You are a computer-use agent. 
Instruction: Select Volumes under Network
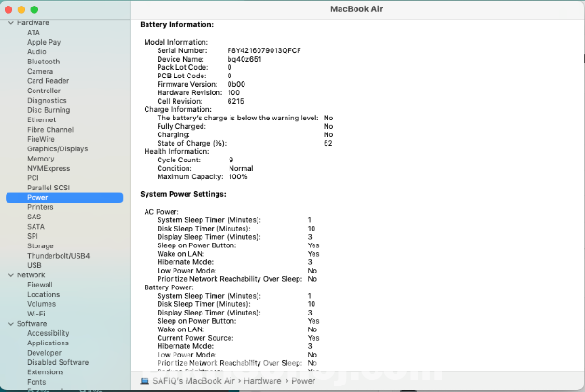click(x=41, y=304)
